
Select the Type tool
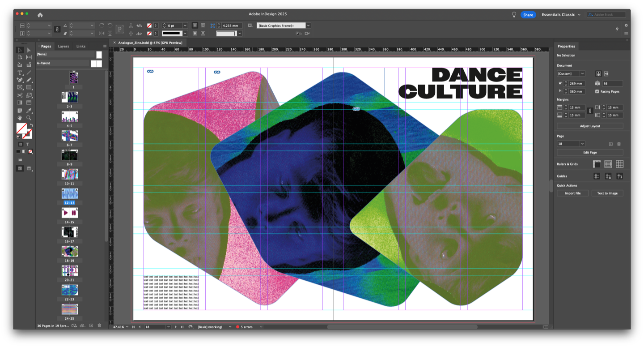(20, 73)
